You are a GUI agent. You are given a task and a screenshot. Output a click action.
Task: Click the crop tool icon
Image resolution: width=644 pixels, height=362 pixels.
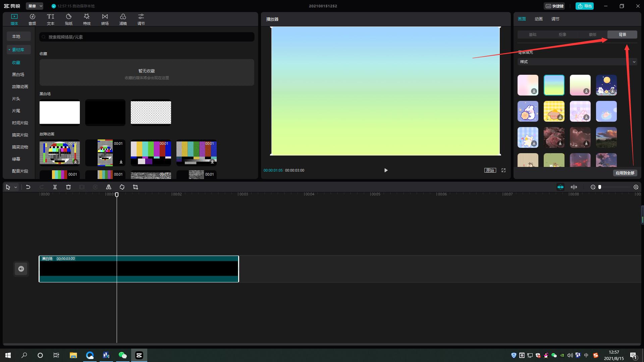click(x=136, y=187)
